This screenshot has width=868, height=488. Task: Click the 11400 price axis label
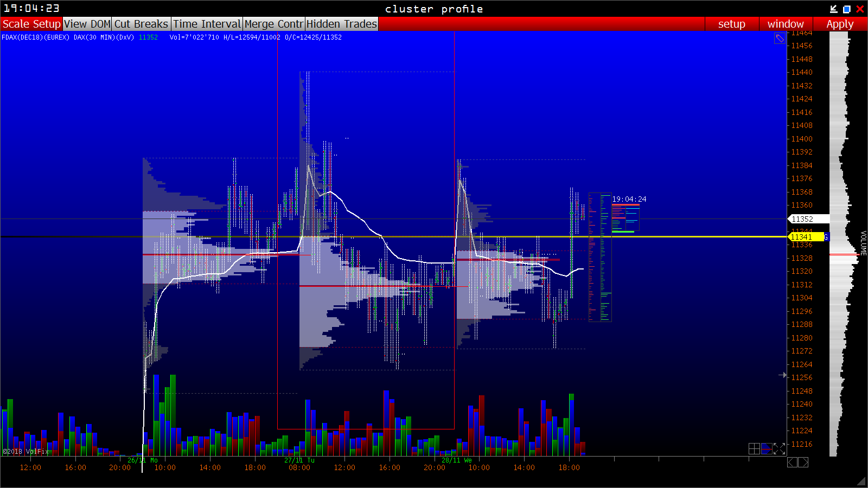coord(802,139)
